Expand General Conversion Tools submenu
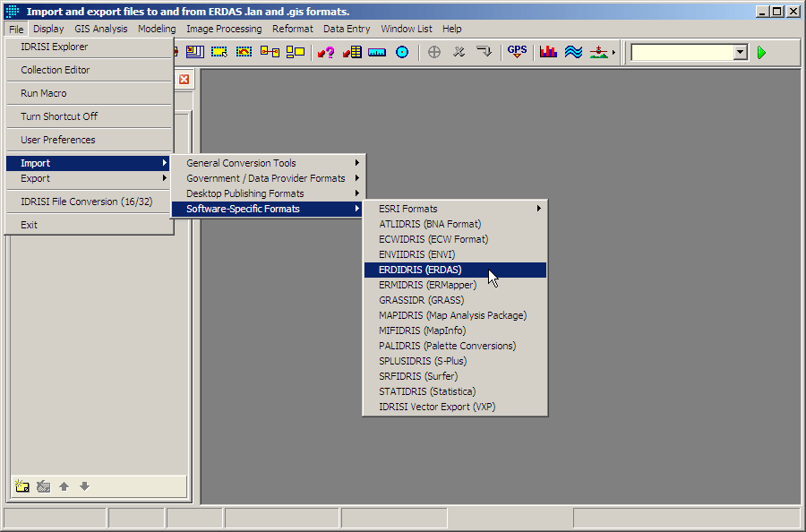Image resolution: width=806 pixels, height=532 pixels. click(268, 163)
